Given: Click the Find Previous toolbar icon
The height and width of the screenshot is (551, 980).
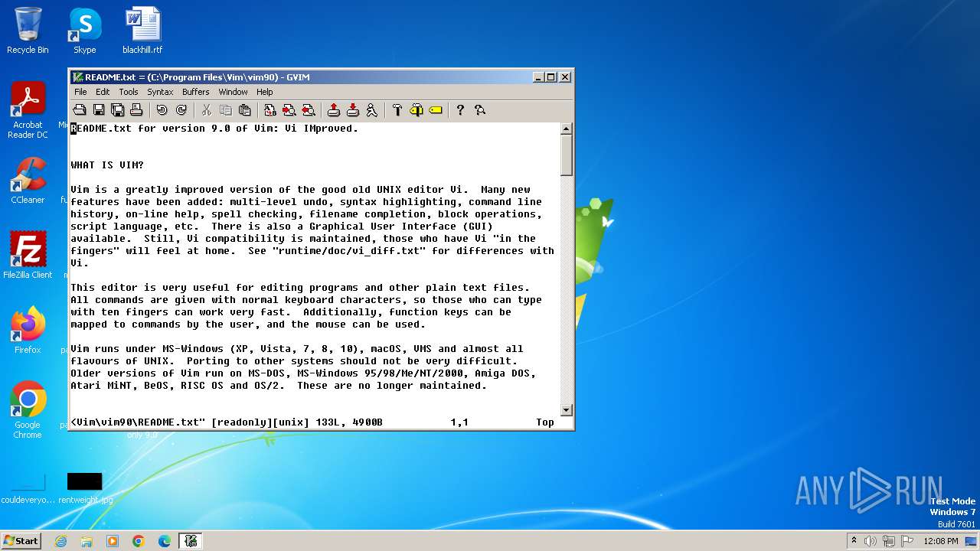Looking at the screenshot, I should click(308, 110).
